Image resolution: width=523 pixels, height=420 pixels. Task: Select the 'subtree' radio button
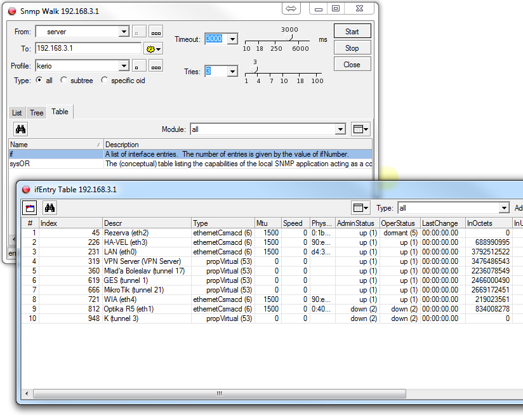(x=63, y=81)
